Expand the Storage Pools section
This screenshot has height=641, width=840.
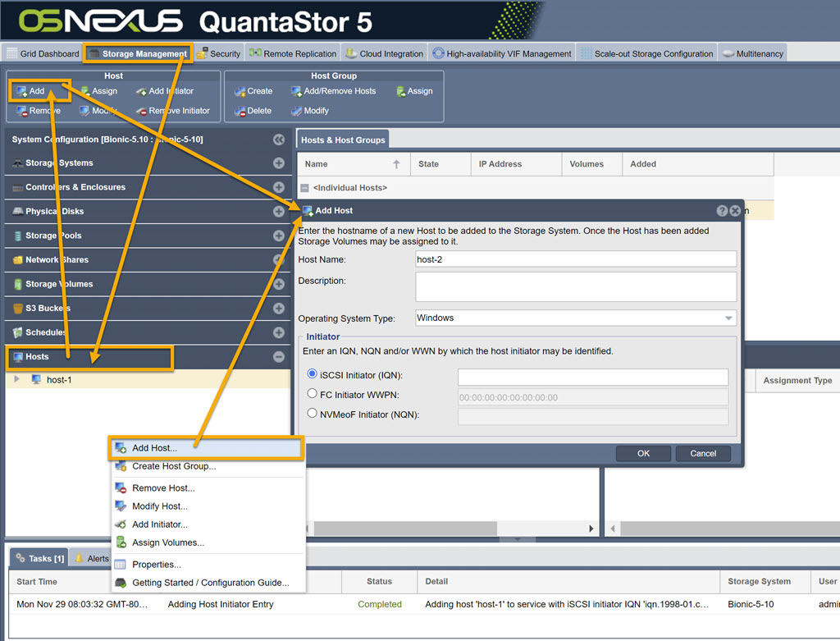click(279, 236)
